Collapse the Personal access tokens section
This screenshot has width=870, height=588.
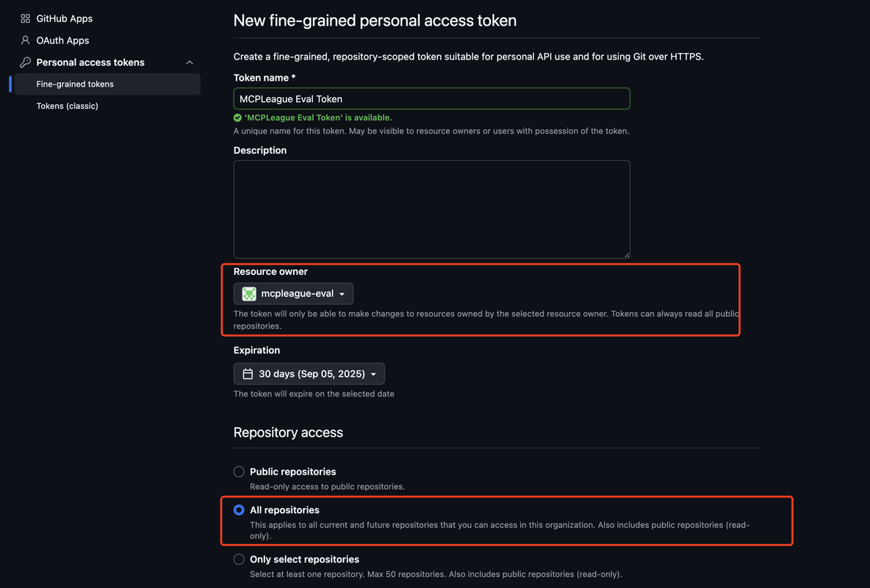(x=190, y=62)
